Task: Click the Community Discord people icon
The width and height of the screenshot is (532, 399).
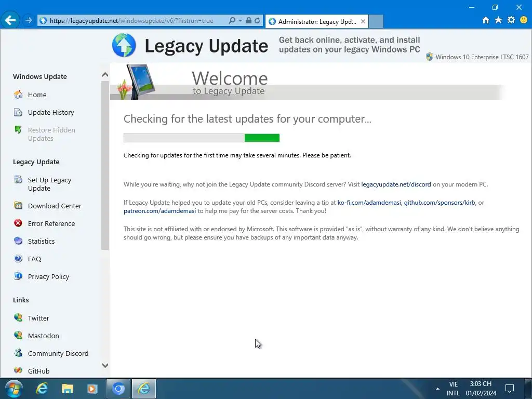Action: click(18, 353)
